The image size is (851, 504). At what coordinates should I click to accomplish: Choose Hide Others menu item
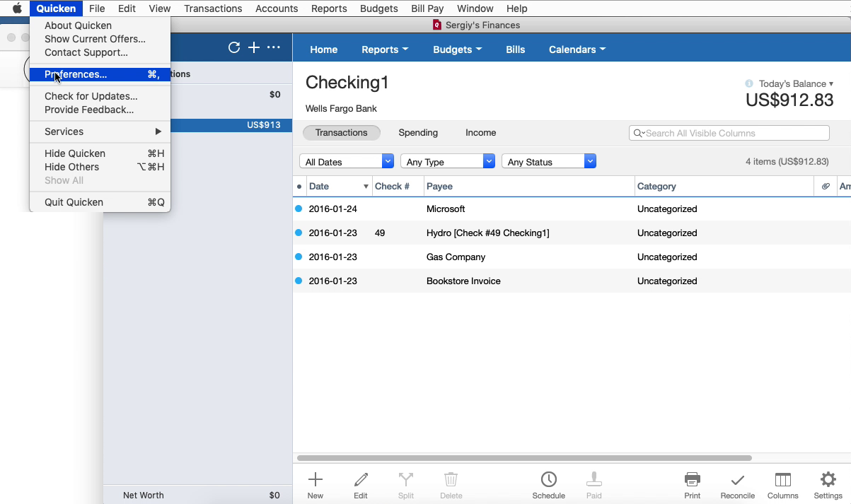click(100, 167)
